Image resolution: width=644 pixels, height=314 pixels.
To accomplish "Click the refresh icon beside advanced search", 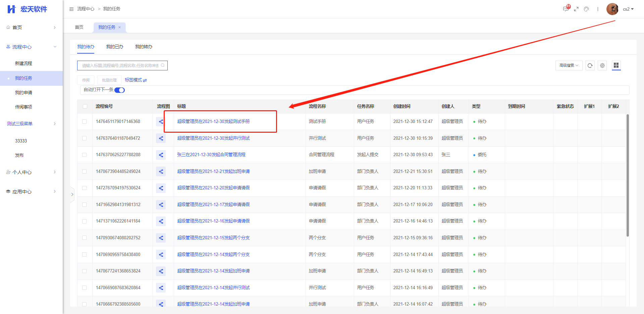I will 590,66.
